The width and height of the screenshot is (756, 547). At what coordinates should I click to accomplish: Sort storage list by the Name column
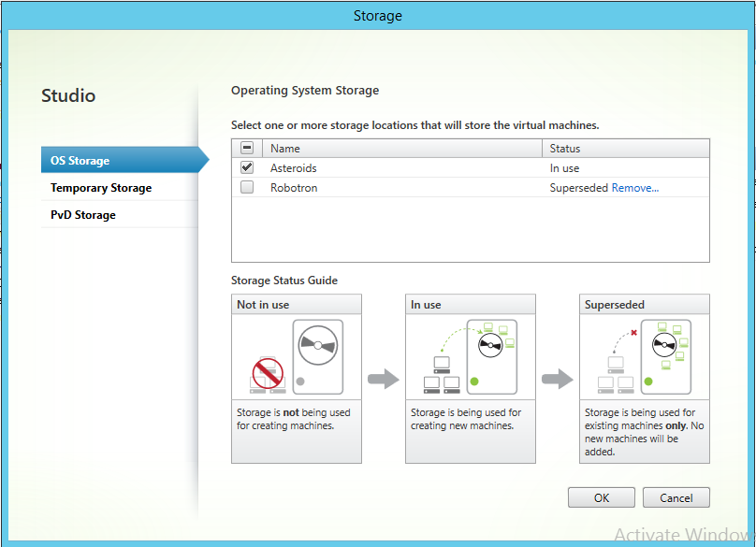pyautogui.click(x=285, y=148)
